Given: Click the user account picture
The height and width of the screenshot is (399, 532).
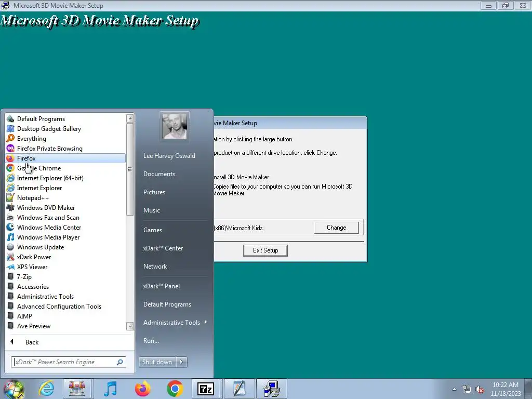Looking at the screenshot, I should click(175, 126).
